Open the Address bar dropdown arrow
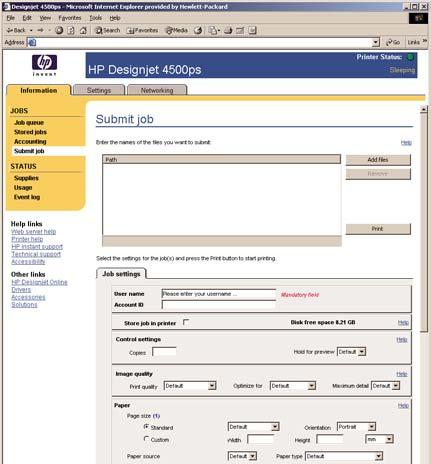431x464 pixels. pyautogui.click(x=376, y=42)
